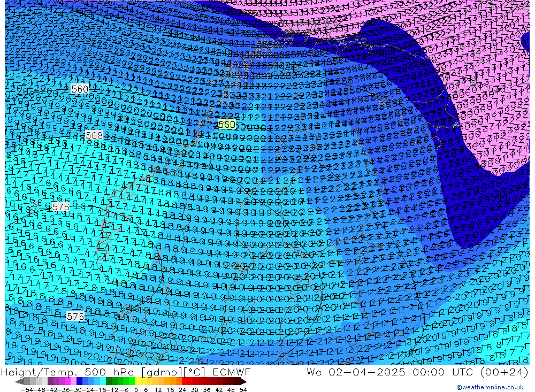Click the green-highlighted 560 contour label
The image size is (535, 392).
226,125
